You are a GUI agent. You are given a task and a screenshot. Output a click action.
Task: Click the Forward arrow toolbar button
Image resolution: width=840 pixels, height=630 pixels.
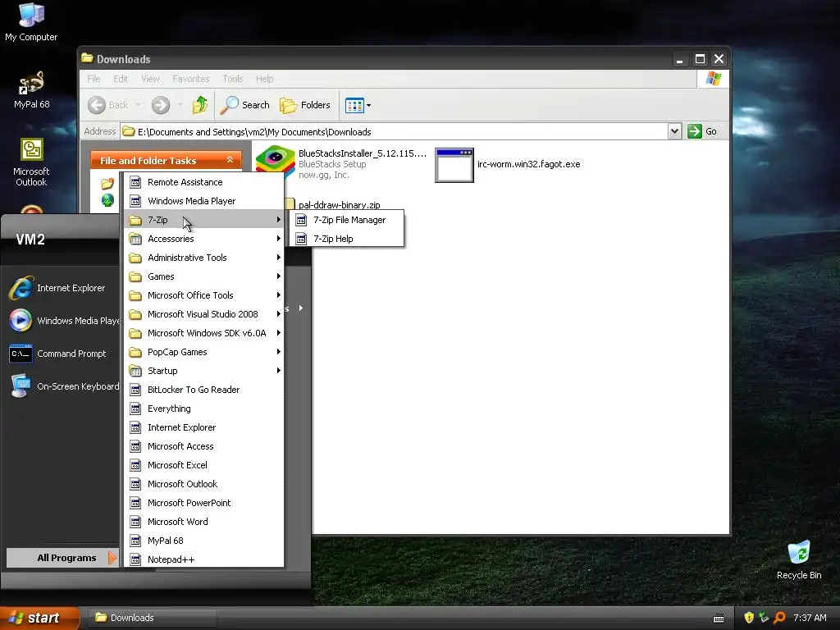(x=161, y=105)
